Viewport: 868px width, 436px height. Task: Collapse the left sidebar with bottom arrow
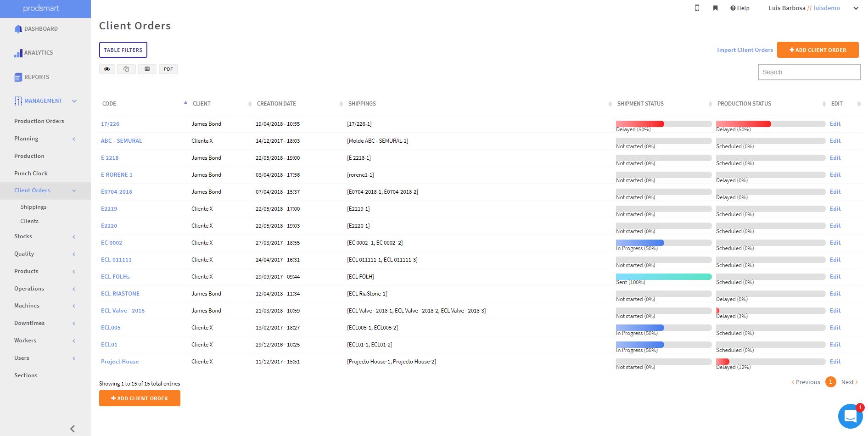(72, 429)
